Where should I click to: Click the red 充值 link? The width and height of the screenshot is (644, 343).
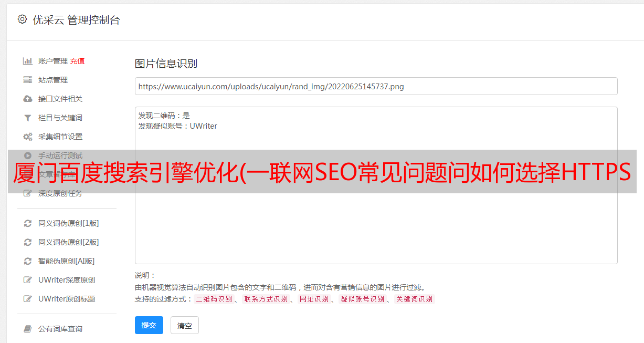pyautogui.click(x=77, y=61)
